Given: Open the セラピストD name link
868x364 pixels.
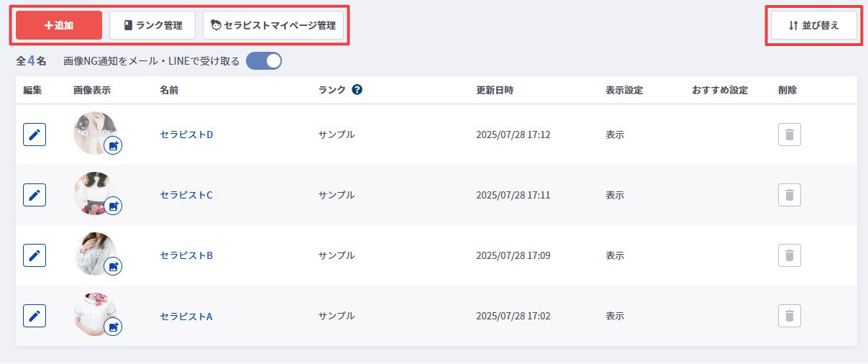Looking at the screenshot, I should pyautogui.click(x=186, y=135).
